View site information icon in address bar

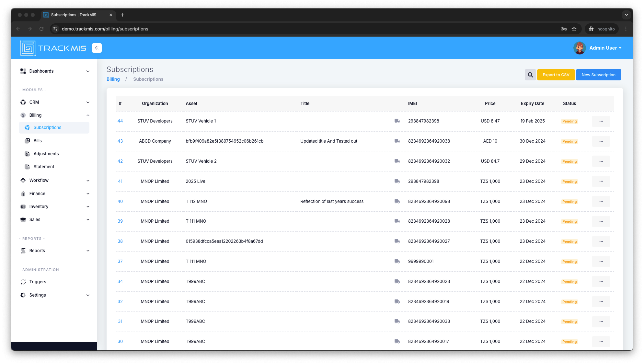(x=55, y=29)
